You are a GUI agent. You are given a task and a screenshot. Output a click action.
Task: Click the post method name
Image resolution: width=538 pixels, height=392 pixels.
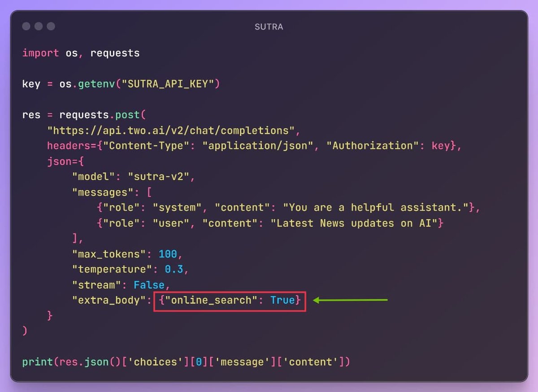[127, 115]
